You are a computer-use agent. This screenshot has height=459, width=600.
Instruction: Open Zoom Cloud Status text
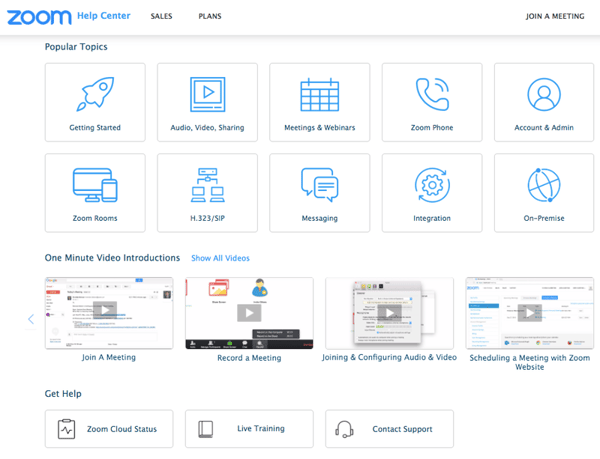pyautogui.click(x=122, y=429)
